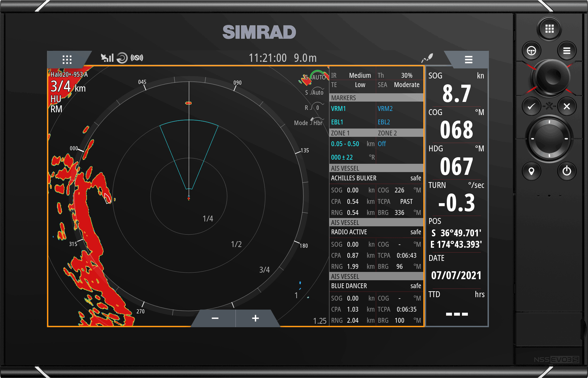The height and width of the screenshot is (378, 588).
Task: Push the hardware X exit key
Action: click(567, 106)
